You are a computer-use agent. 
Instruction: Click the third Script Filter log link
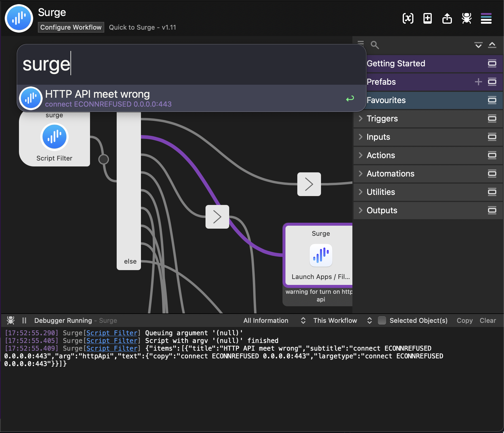point(112,348)
